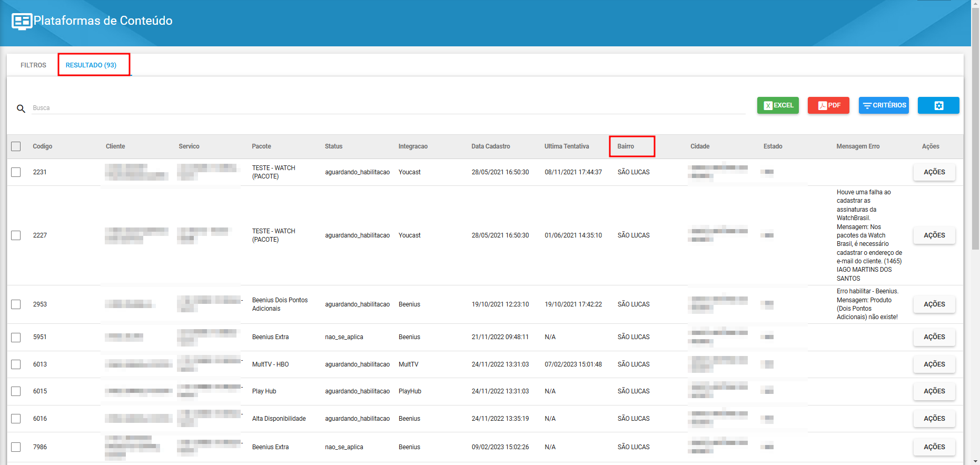The height and width of the screenshot is (465, 980).
Task: Click the 'Alta Disponibilidade' pacote cell
Action: 279,419
